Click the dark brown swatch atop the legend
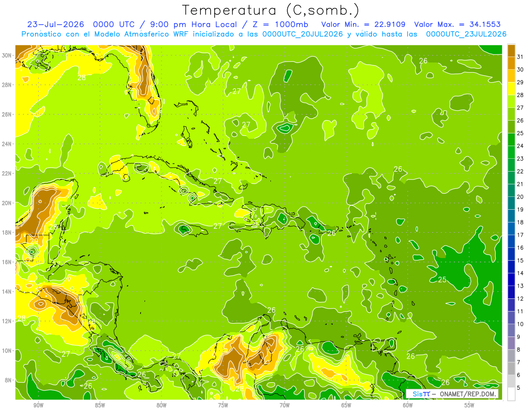 [511, 50]
